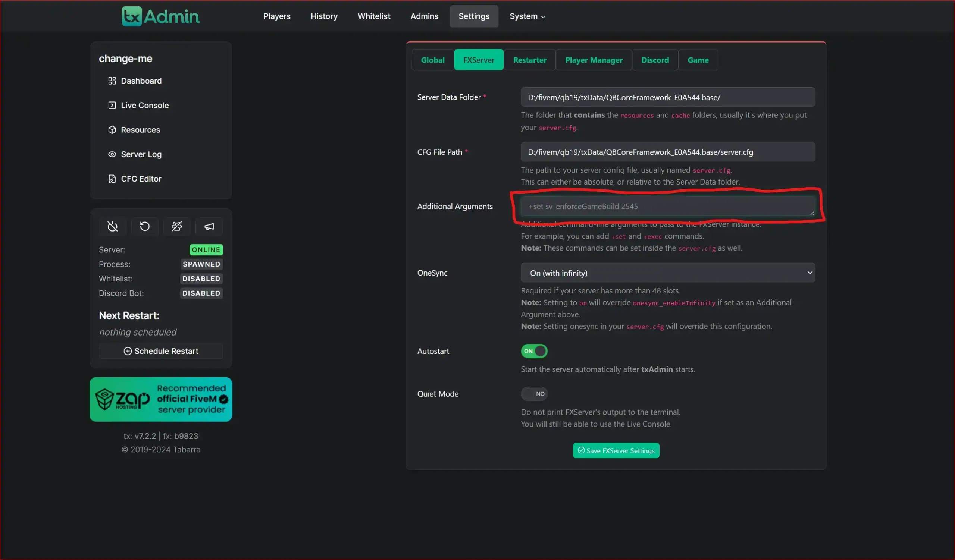Screen dimensions: 955x560
Task: Click the announcement megaphone icon
Action: click(209, 226)
